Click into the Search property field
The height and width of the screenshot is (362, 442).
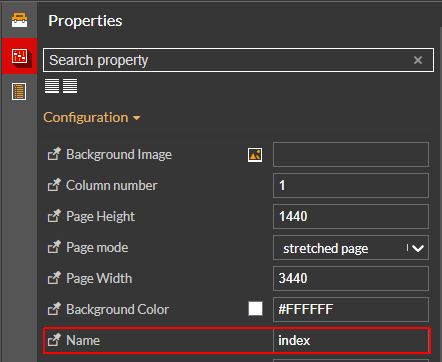click(238, 60)
